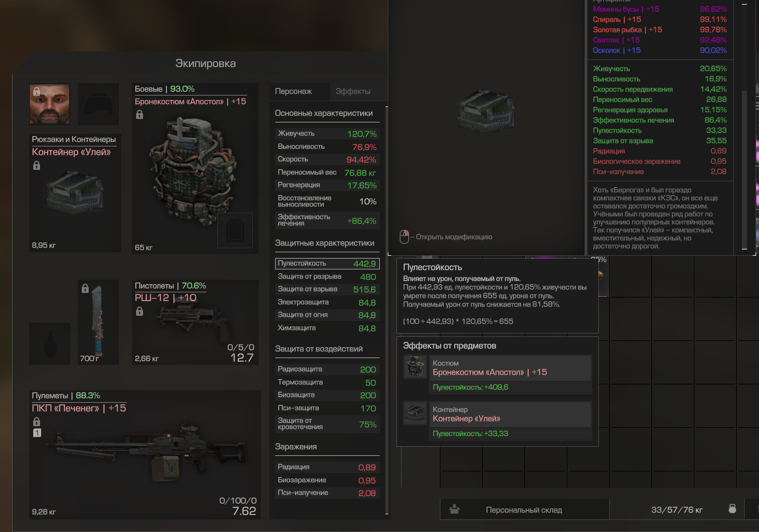Click the Персональный склад label
Image resolution: width=759 pixels, height=532 pixels.
coord(524,510)
